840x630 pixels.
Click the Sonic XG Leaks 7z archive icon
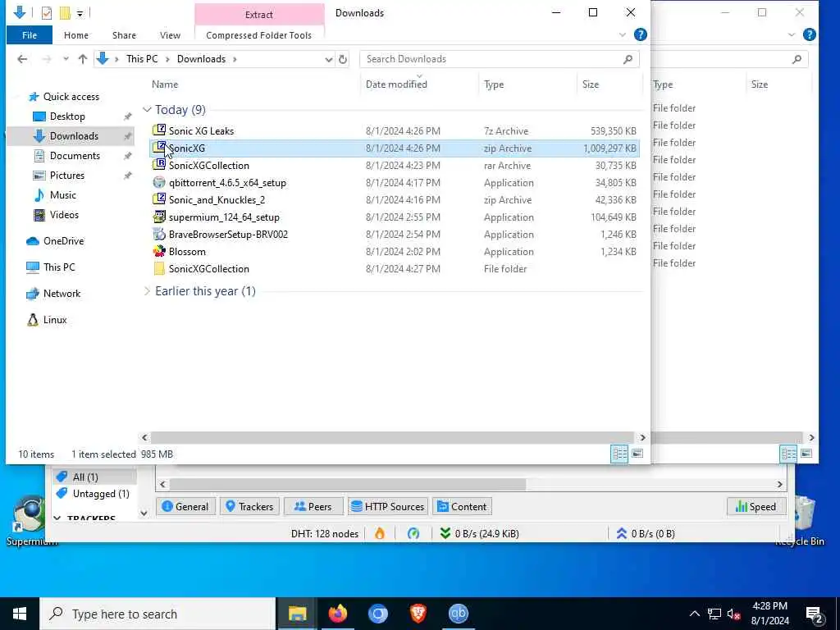tap(159, 130)
